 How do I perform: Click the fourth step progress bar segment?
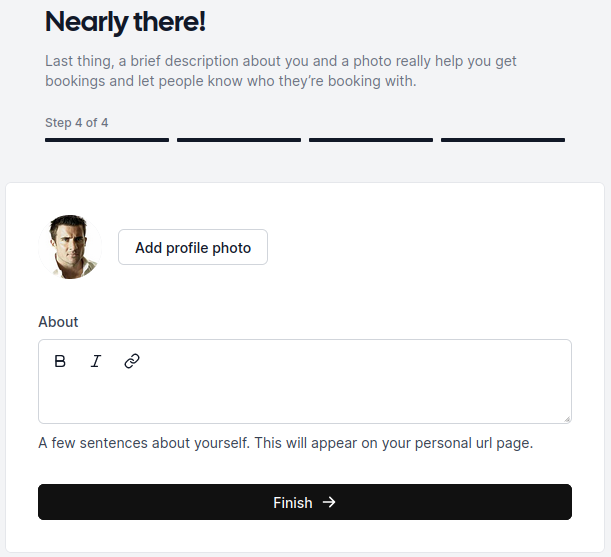coord(503,140)
